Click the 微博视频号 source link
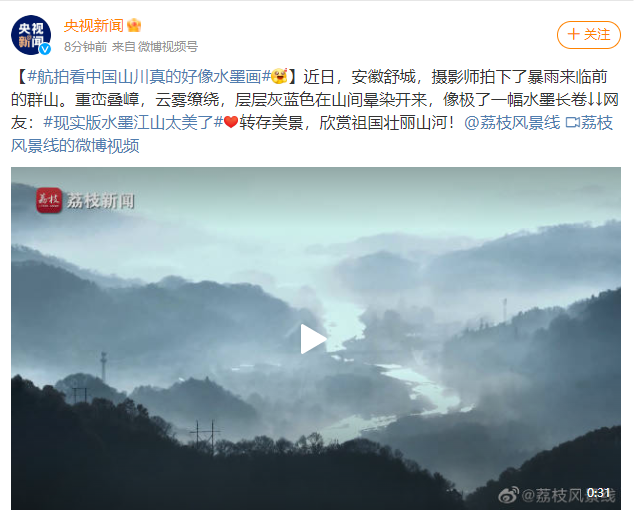Viewport: 634px width, 514px height. [168, 47]
